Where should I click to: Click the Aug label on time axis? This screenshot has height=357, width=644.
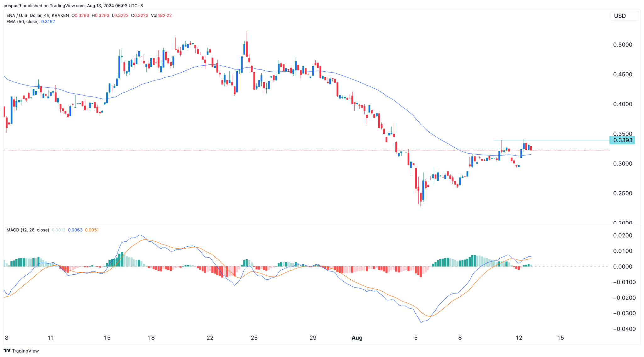pyautogui.click(x=357, y=338)
